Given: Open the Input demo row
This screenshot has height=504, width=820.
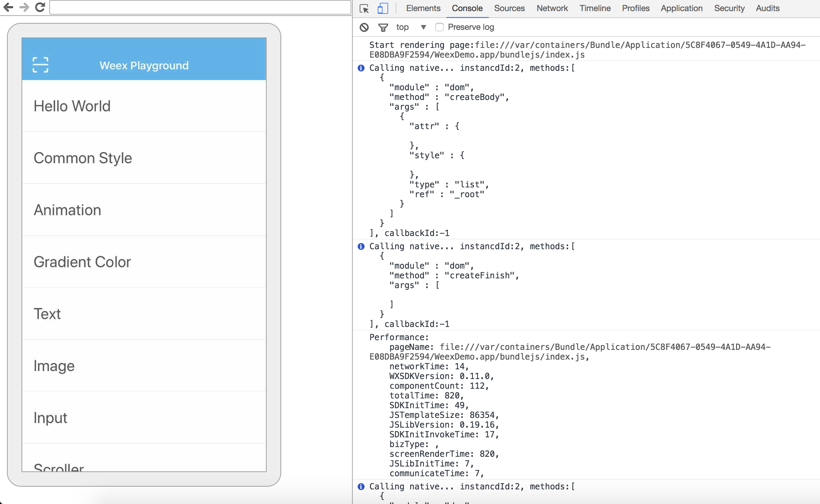Looking at the screenshot, I should tap(144, 418).
